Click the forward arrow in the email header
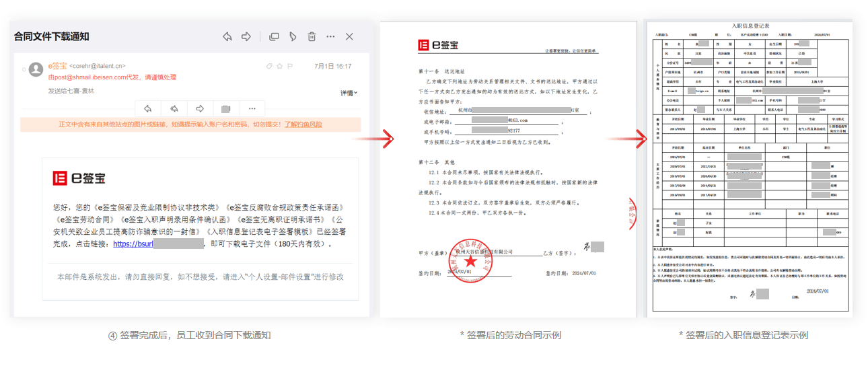 point(246,36)
